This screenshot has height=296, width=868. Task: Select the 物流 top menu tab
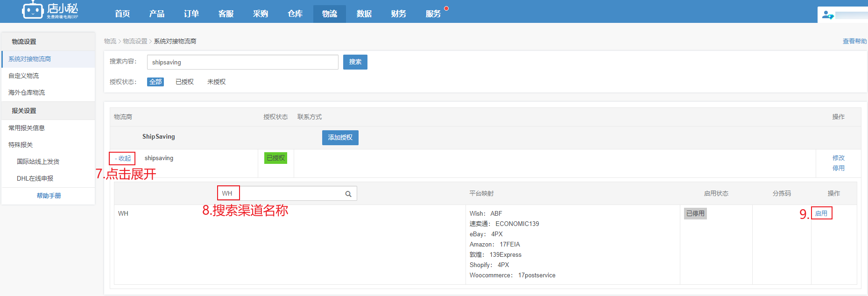pos(330,14)
